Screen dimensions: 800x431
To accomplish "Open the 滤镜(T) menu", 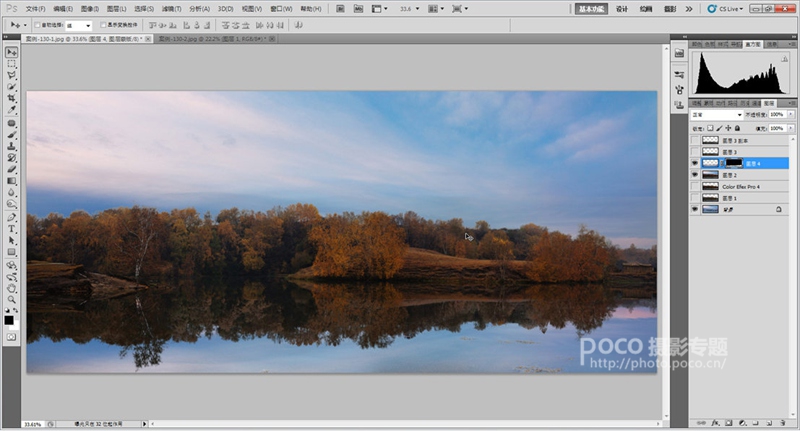I will tap(171, 9).
